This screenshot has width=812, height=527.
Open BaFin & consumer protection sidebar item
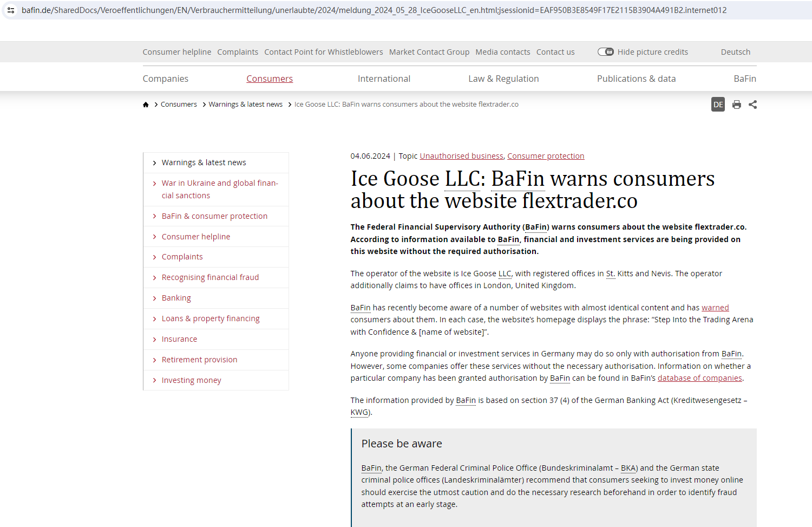tap(214, 216)
